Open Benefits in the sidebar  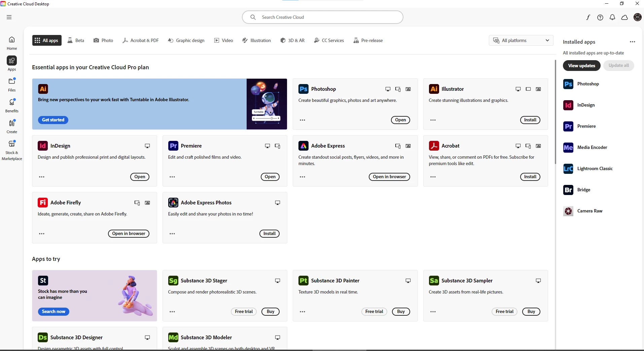(12, 106)
